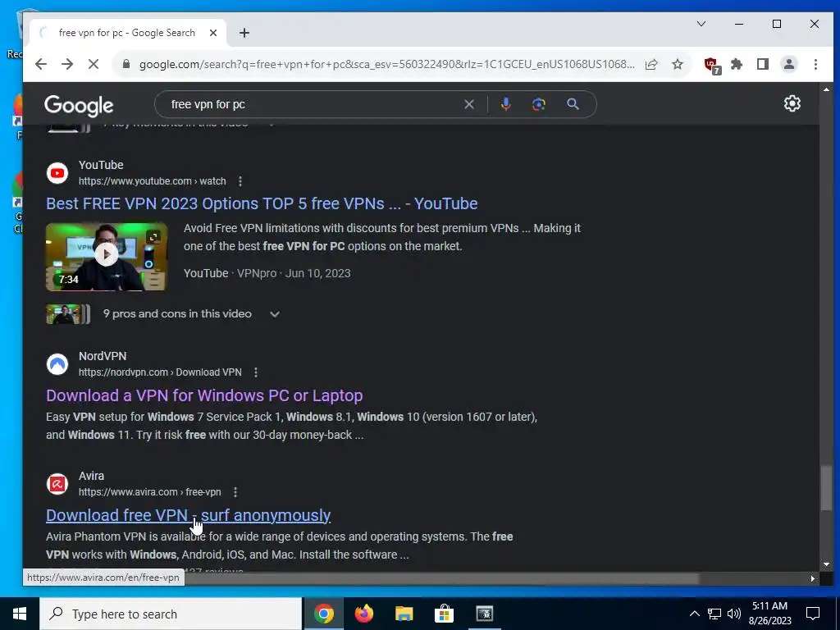Click the YouTube favicon on result
The height and width of the screenshot is (630, 840).
[x=57, y=173]
